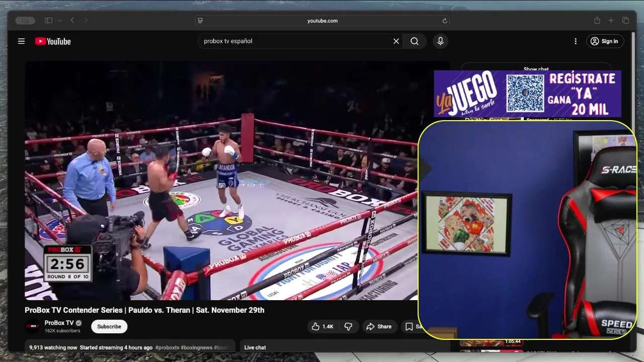The image size is (644, 362).
Task: Open the YouTube settings three-dot menu
Action: point(576,41)
